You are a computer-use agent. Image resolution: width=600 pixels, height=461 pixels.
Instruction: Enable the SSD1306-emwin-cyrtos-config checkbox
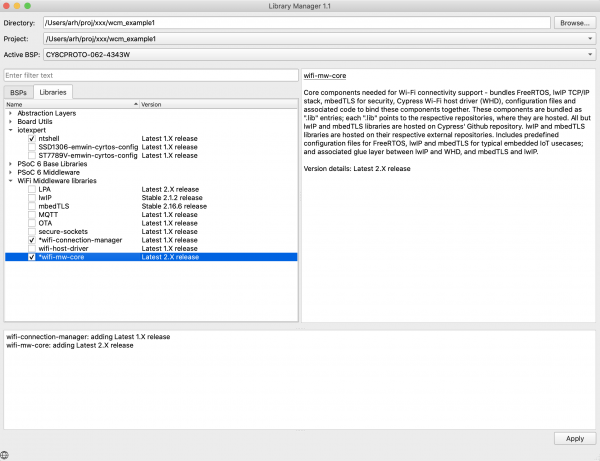coord(32,147)
